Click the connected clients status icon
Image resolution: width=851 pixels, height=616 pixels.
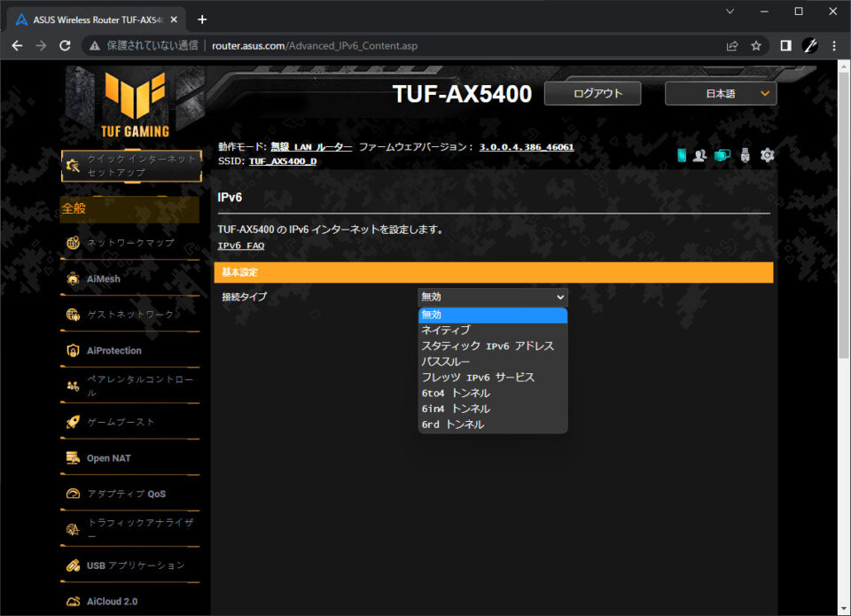699,155
